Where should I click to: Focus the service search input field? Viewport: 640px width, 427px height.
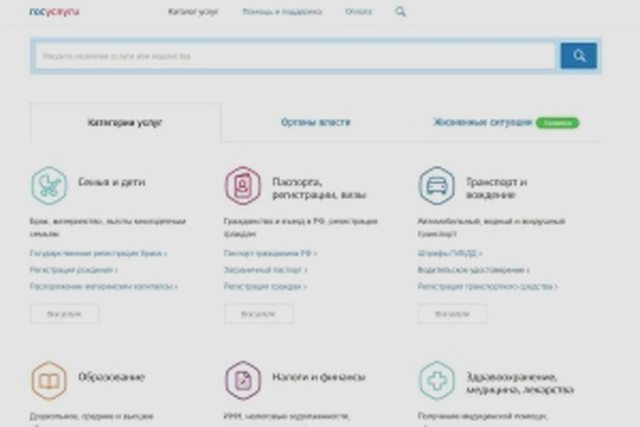[x=295, y=56]
